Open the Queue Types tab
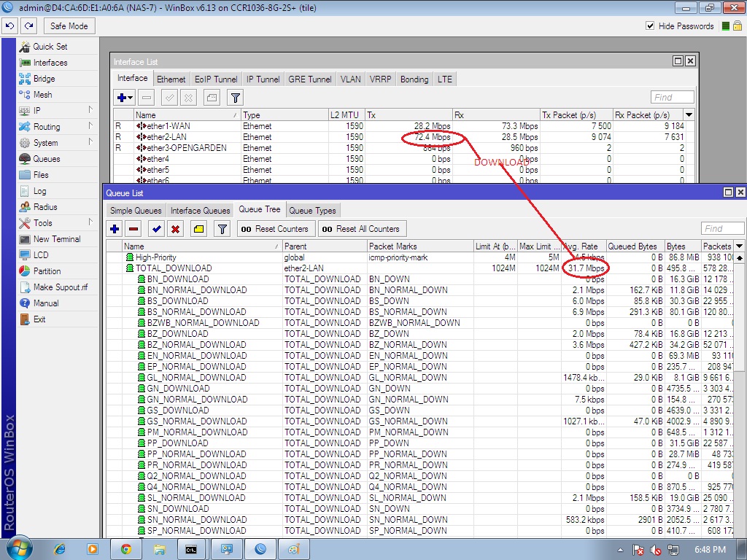This screenshot has width=747, height=560. point(313,210)
